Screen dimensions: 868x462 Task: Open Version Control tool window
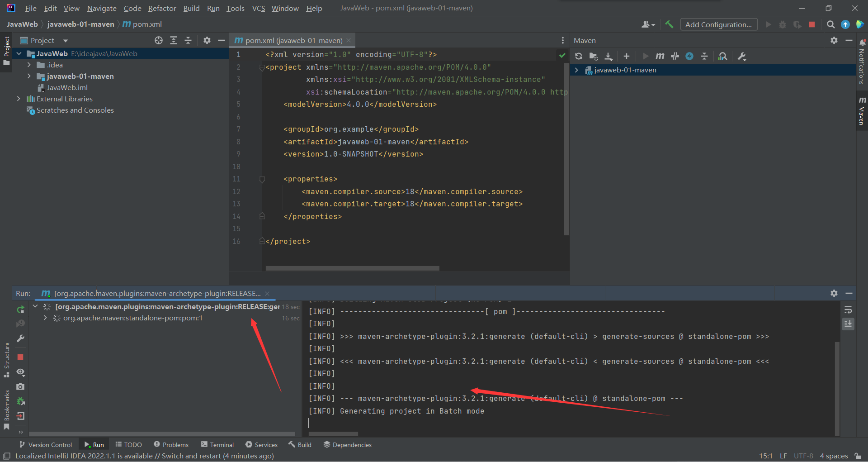pos(46,445)
